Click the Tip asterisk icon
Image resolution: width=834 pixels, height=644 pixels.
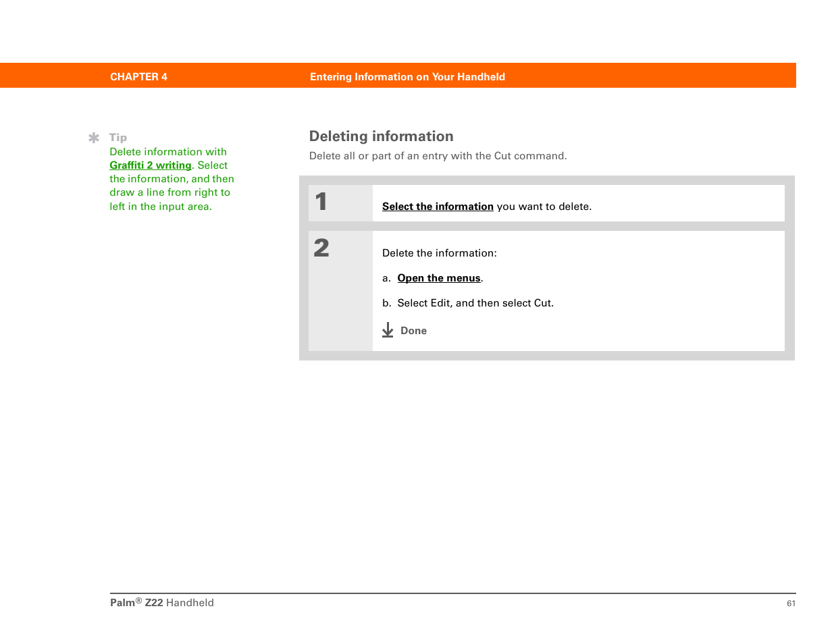coord(94,138)
